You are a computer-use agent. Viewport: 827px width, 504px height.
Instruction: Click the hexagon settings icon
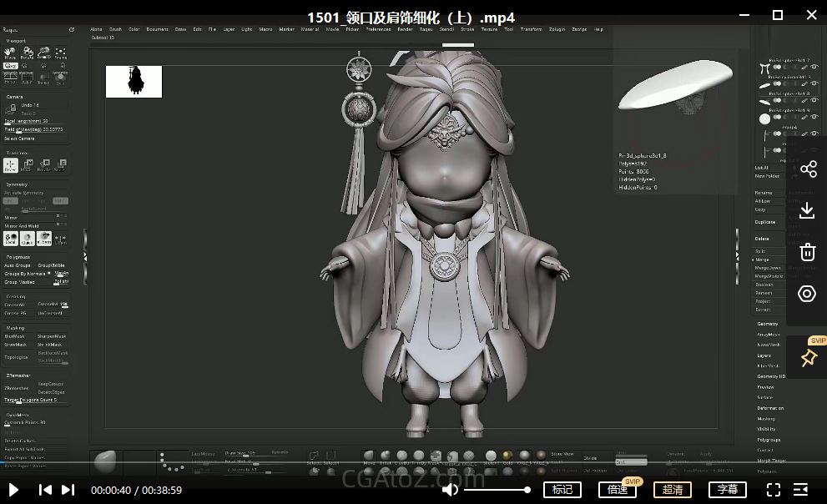click(x=807, y=294)
